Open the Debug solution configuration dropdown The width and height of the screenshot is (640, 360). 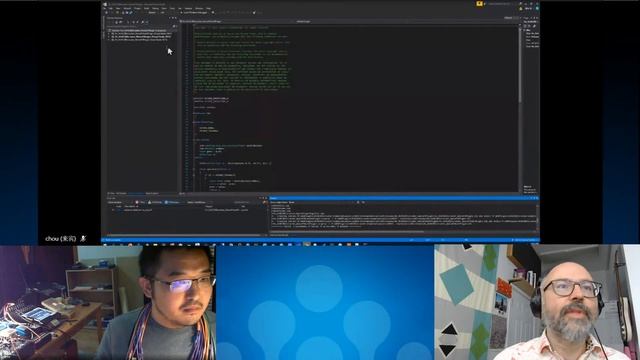click(x=152, y=13)
